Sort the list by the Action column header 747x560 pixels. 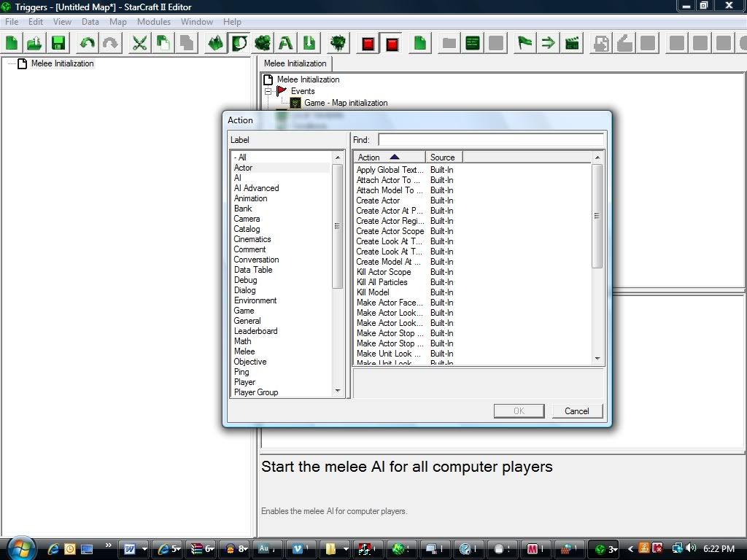click(x=389, y=157)
